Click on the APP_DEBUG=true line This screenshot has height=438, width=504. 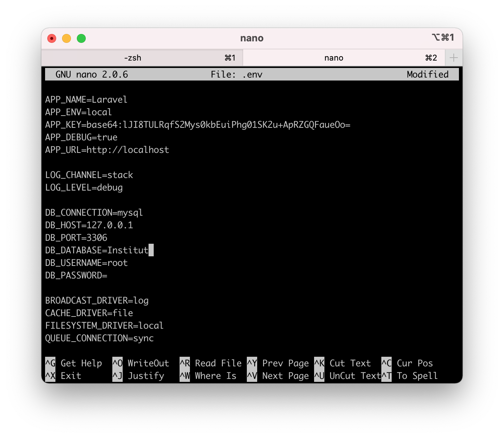(81, 137)
